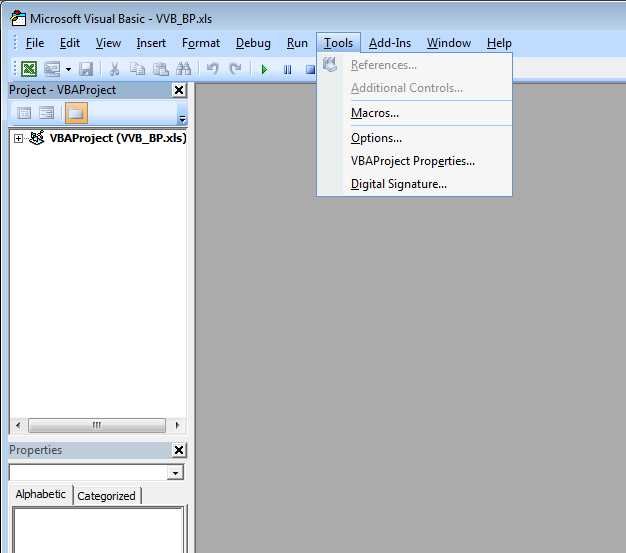Select Macros... from the Tools menu
The image size is (626, 553).
(x=375, y=113)
